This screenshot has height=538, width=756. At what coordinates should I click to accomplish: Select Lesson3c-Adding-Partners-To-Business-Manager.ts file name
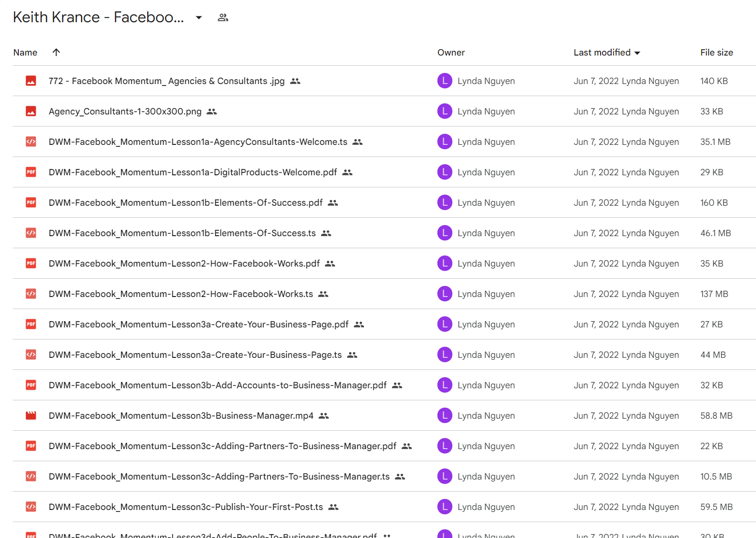[x=219, y=476]
